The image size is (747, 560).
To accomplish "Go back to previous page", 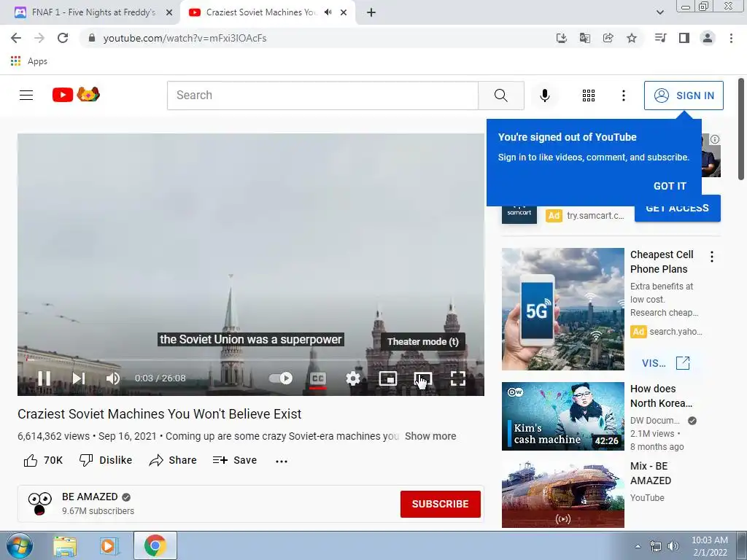I will point(16,38).
